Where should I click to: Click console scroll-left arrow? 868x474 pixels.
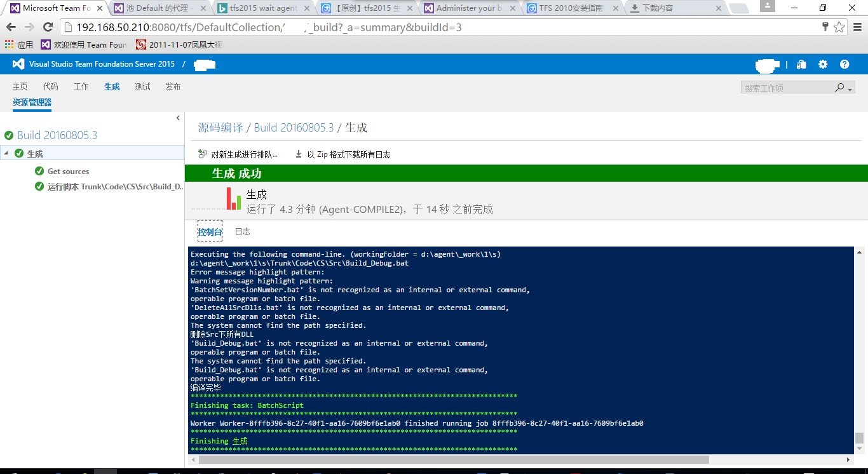(192, 459)
